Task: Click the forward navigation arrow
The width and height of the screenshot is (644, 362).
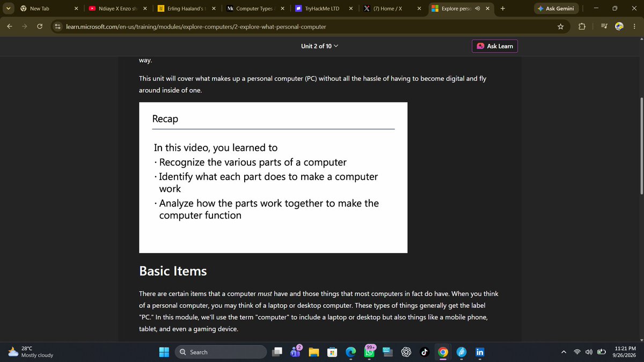Action: click(x=25, y=26)
